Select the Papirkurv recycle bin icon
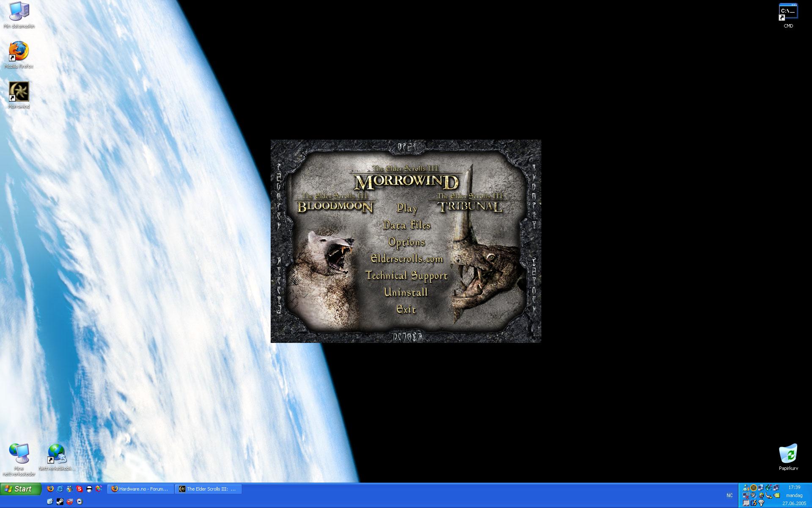The image size is (812, 508). click(788, 457)
